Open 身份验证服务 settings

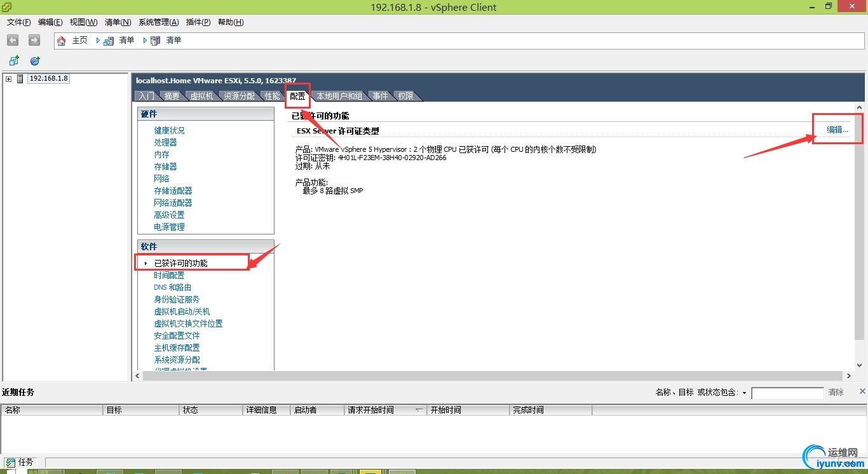tap(177, 299)
